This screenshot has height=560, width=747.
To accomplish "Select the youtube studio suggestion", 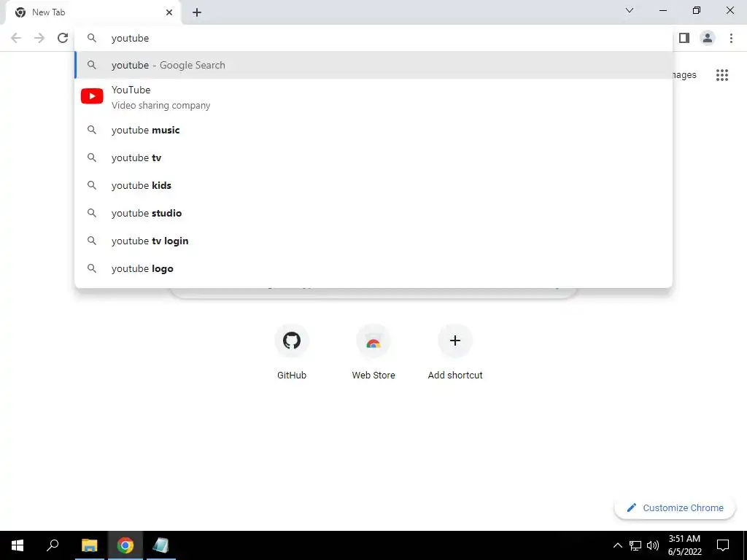I will [x=374, y=213].
